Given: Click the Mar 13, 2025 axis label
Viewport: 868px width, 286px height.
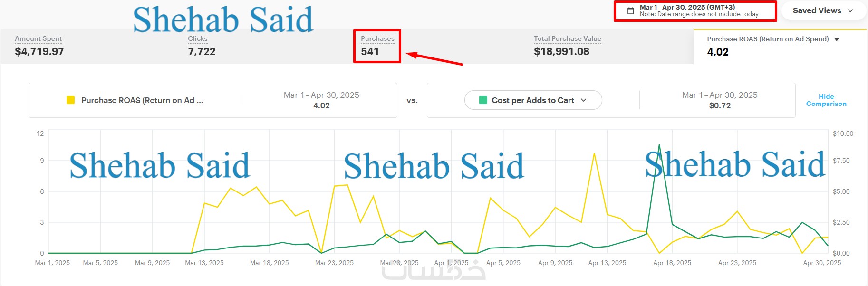Looking at the screenshot, I should [x=204, y=263].
